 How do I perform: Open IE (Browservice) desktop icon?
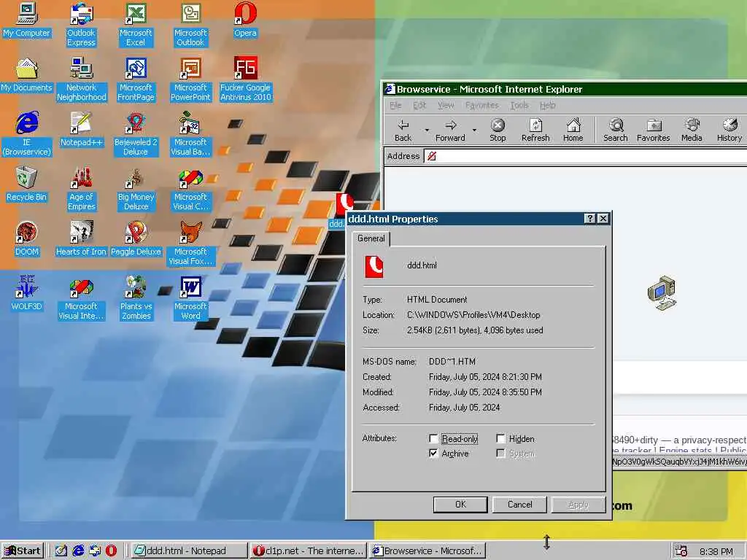(27, 134)
